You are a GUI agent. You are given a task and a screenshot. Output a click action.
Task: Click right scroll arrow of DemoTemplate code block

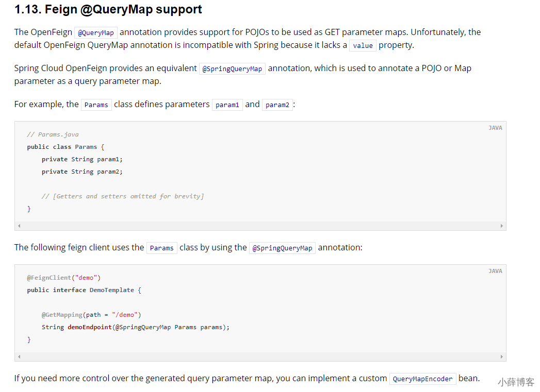point(501,356)
